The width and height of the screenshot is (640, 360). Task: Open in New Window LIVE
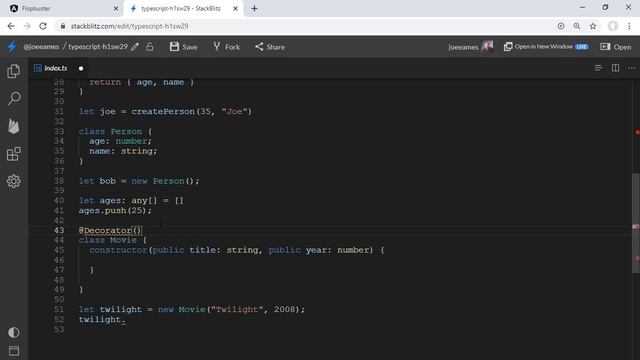click(546, 47)
